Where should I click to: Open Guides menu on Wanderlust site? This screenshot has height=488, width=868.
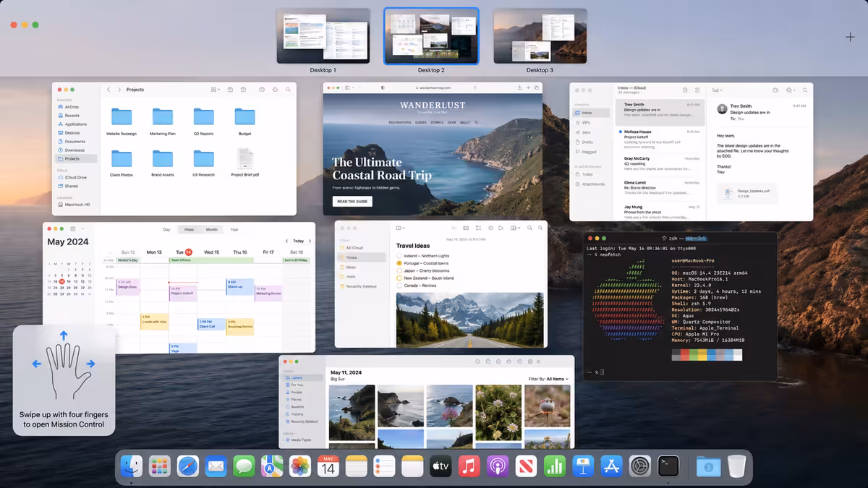[420, 122]
